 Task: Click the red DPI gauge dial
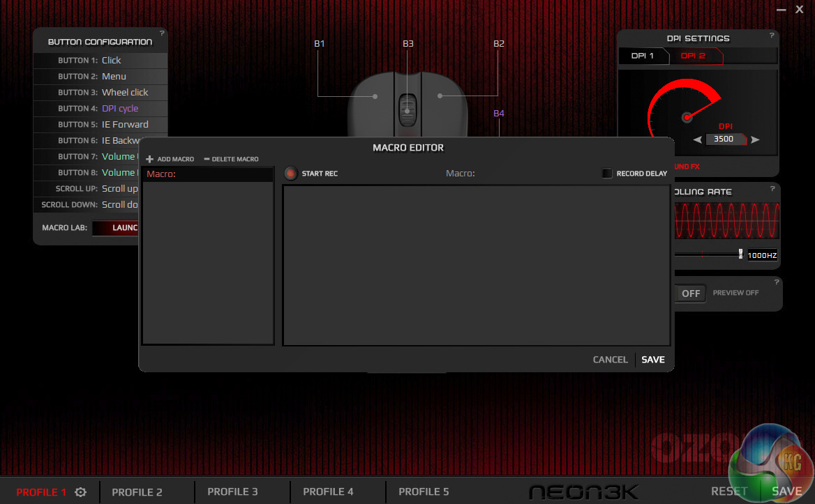[684, 107]
